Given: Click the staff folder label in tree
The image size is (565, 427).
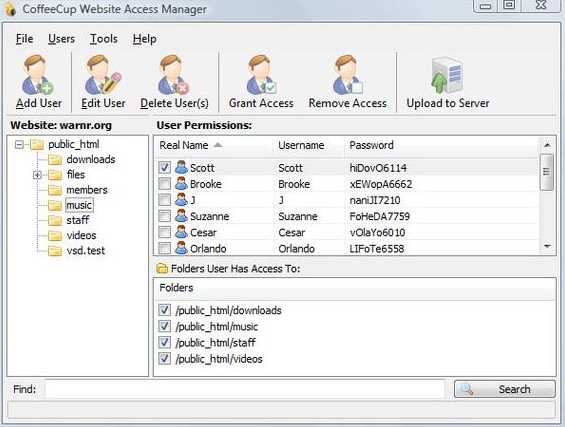Looking at the screenshot, I should click(x=77, y=220).
